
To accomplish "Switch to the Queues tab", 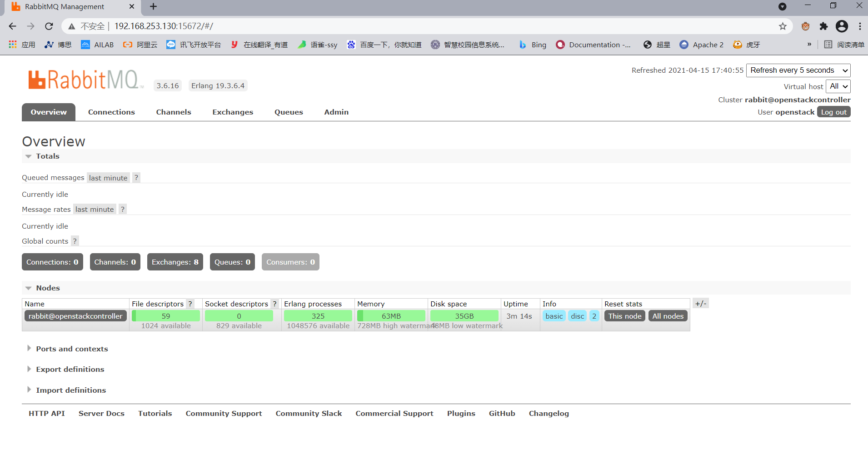I will (x=289, y=112).
